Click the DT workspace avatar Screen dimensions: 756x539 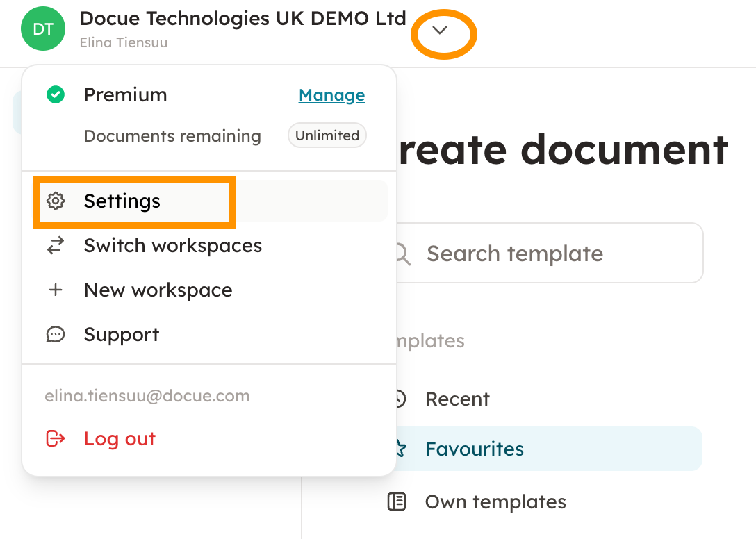pyautogui.click(x=43, y=29)
